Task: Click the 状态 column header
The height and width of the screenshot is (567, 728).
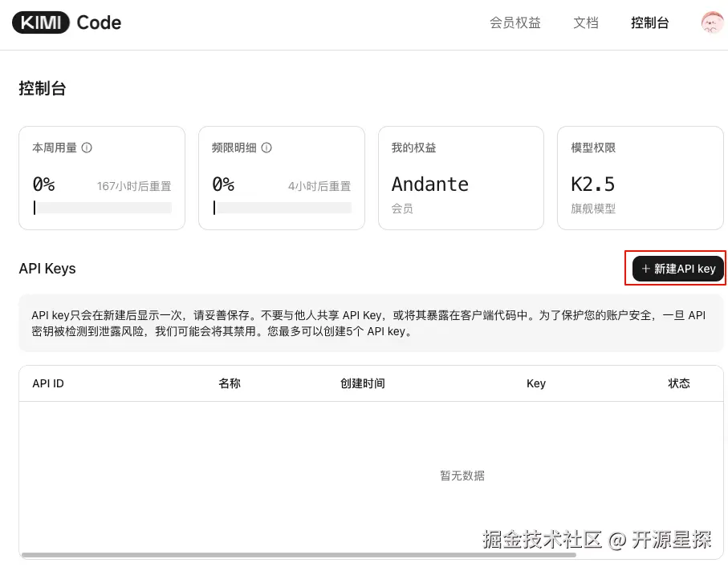Action: tap(679, 383)
